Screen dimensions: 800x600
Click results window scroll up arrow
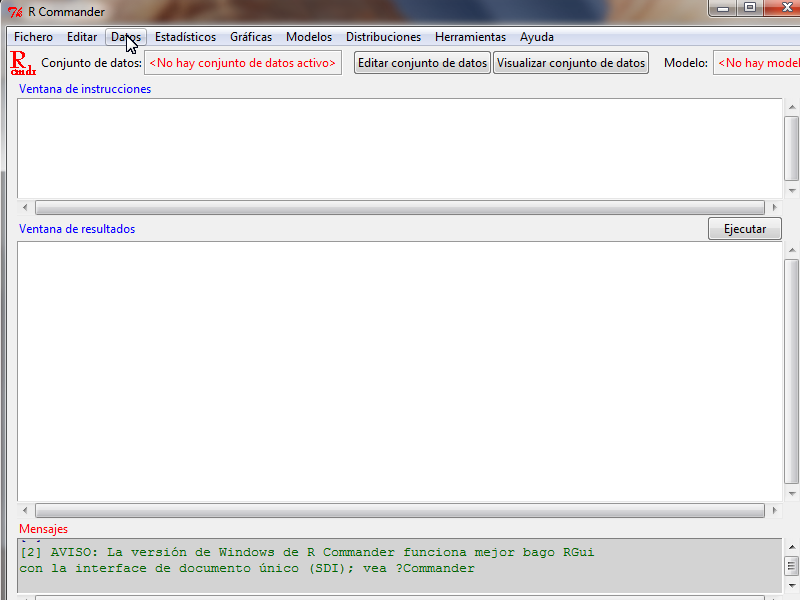[792, 250]
